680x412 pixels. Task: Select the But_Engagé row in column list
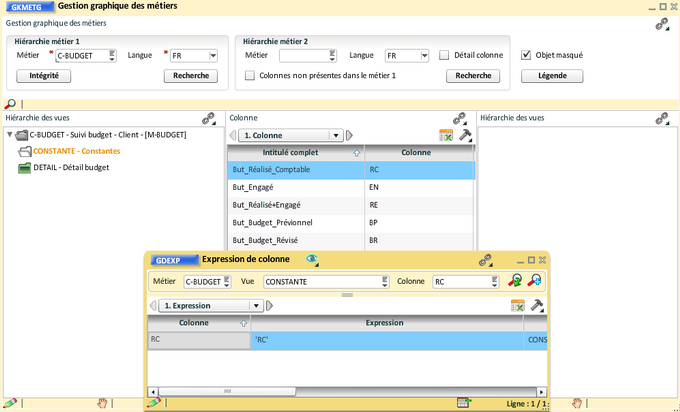300,187
